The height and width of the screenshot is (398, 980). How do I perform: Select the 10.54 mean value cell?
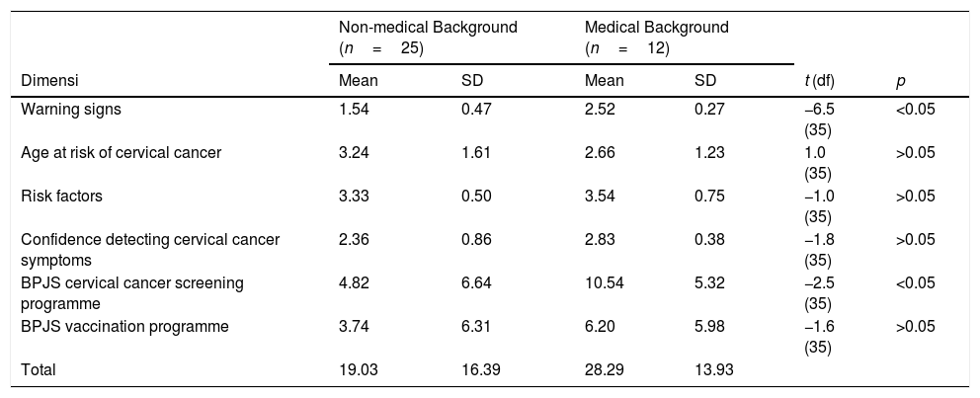(x=603, y=282)
